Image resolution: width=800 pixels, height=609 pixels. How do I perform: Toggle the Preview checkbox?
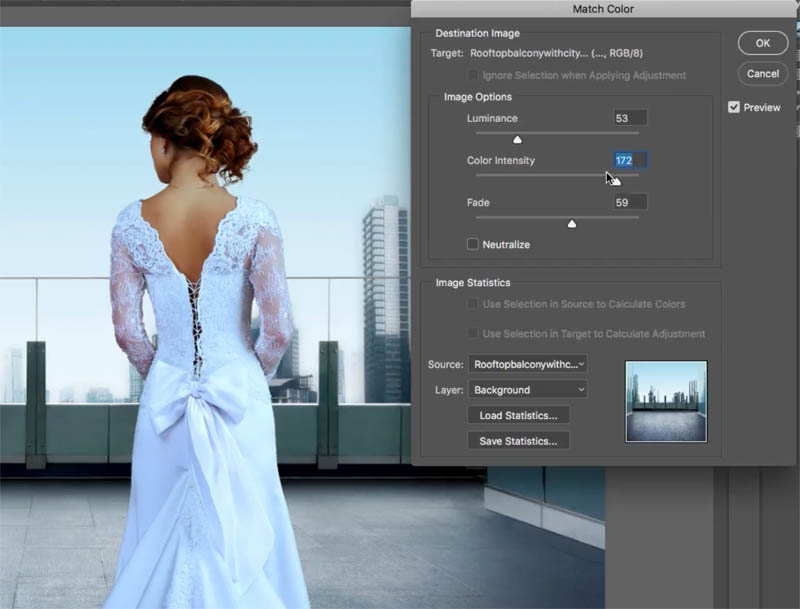[x=734, y=107]
